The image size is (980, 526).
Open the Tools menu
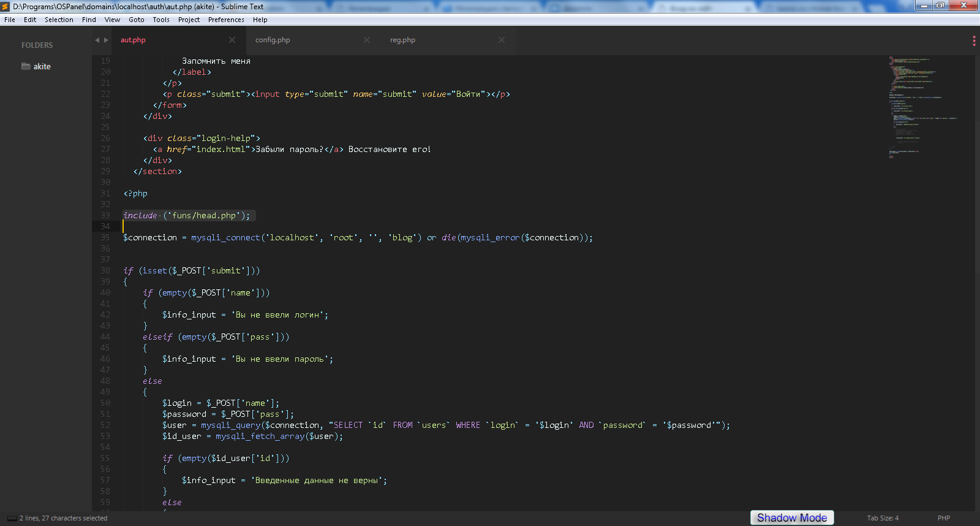tap(161, 20)
